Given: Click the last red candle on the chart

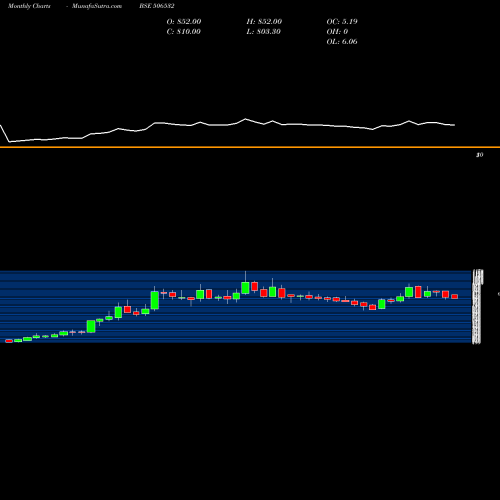Looking at the screenshot, I should [455, 296].
